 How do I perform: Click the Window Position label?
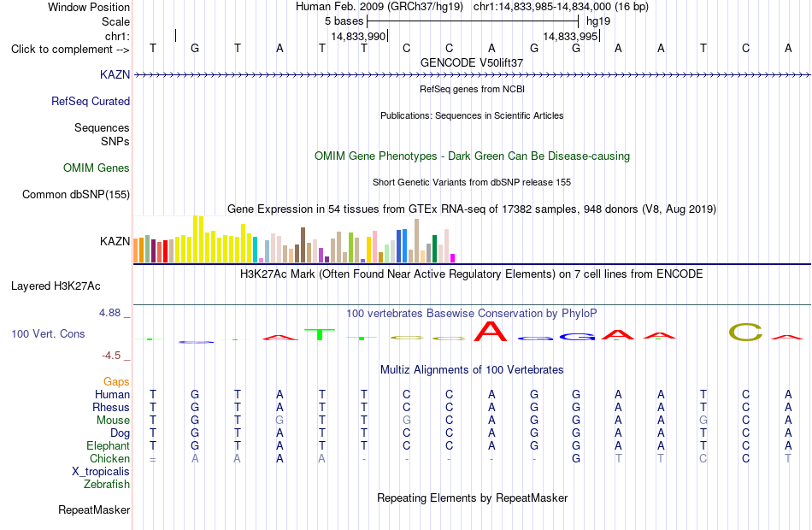click(89, 7)
